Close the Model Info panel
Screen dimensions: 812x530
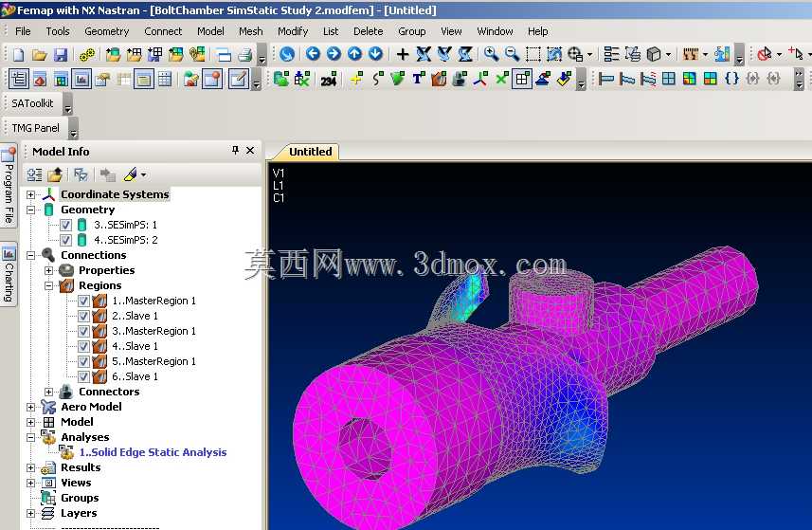[250, 150]
